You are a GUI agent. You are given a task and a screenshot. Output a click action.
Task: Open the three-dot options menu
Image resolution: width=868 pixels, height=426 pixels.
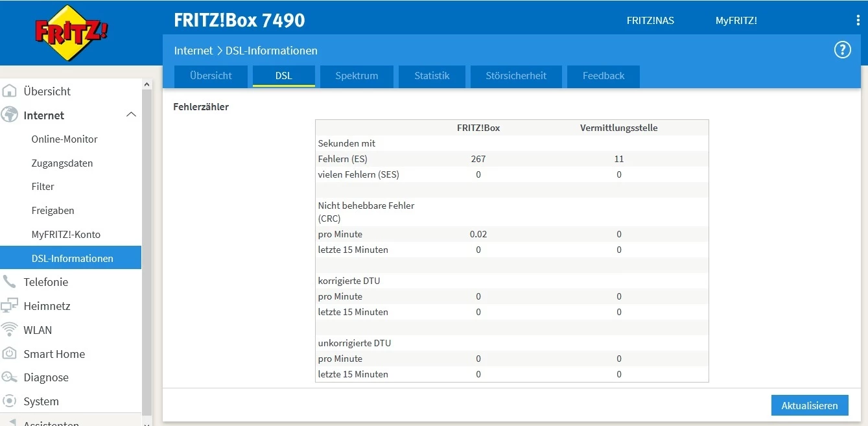[858, 21]
